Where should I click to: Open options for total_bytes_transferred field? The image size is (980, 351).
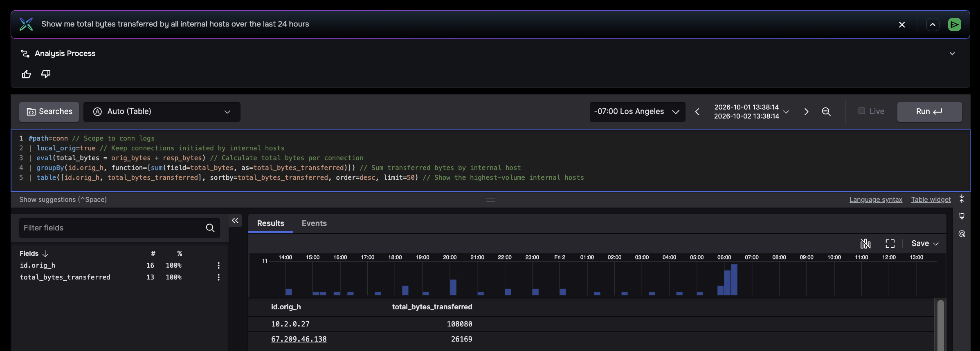click(219, 277)
